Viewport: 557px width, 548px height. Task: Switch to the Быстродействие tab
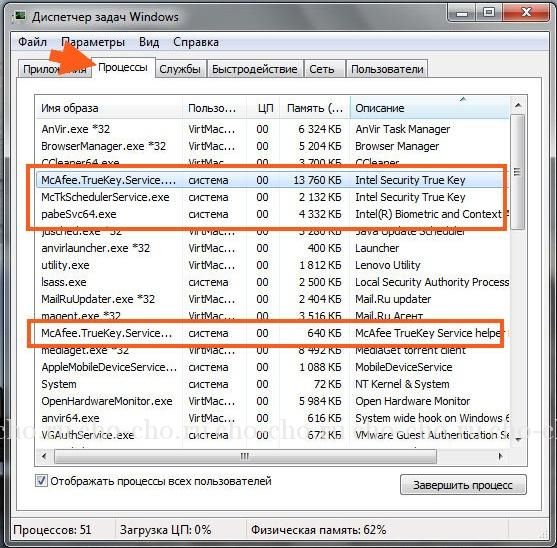point(255,69)
